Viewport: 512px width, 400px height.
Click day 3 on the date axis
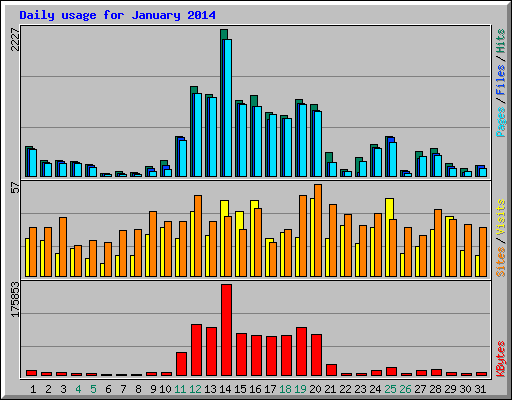click(63, 389)
